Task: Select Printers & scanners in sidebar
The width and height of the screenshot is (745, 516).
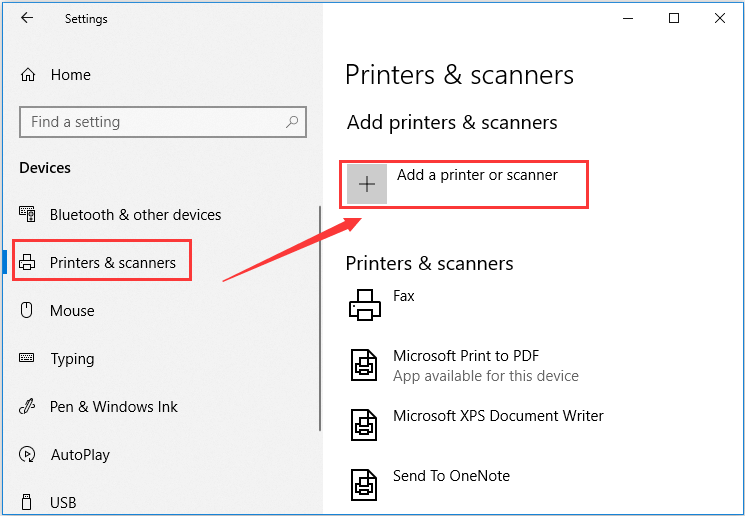Action: coord(112,263)
